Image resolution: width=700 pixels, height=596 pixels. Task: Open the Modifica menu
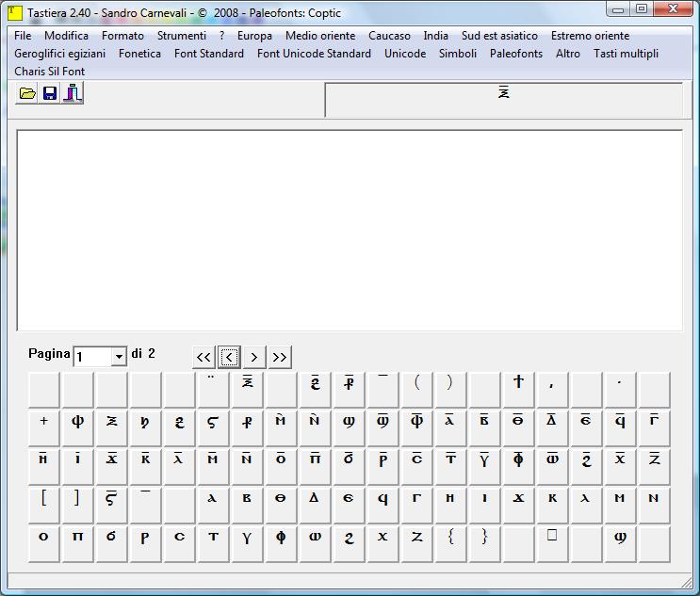click(x=66, y=36)
